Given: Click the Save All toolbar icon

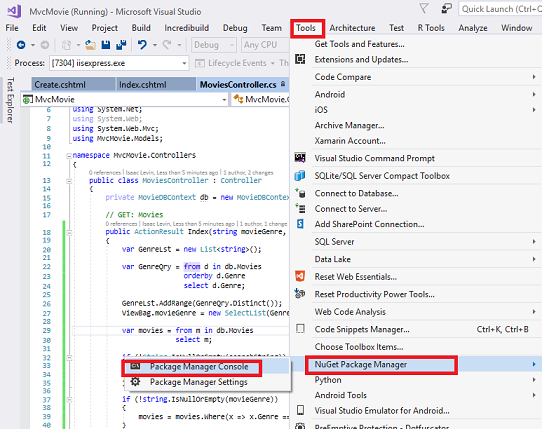Looking at the screenshot, I should tap(121, 45).
